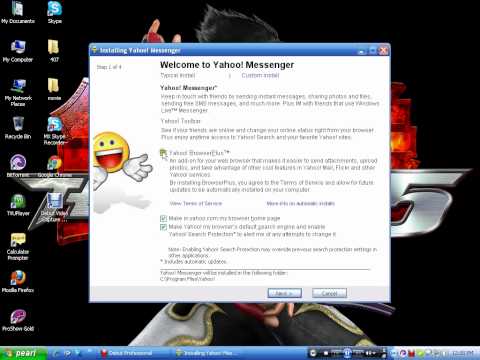Switch to the Custom Install option

click(x=260, y=75)
